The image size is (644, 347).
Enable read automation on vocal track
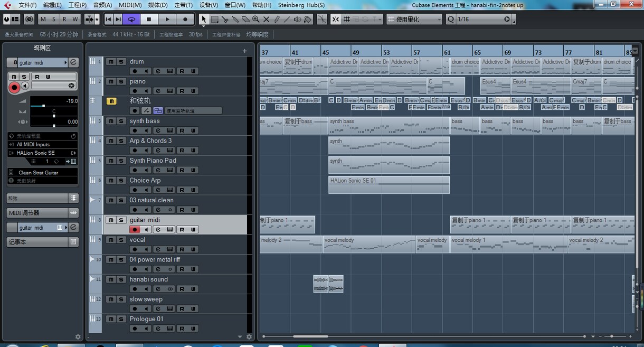[x=182, y=249]
